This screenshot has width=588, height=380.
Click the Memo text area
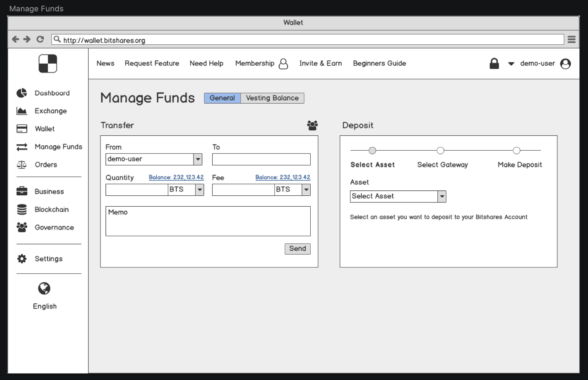[x=208, y=221]
